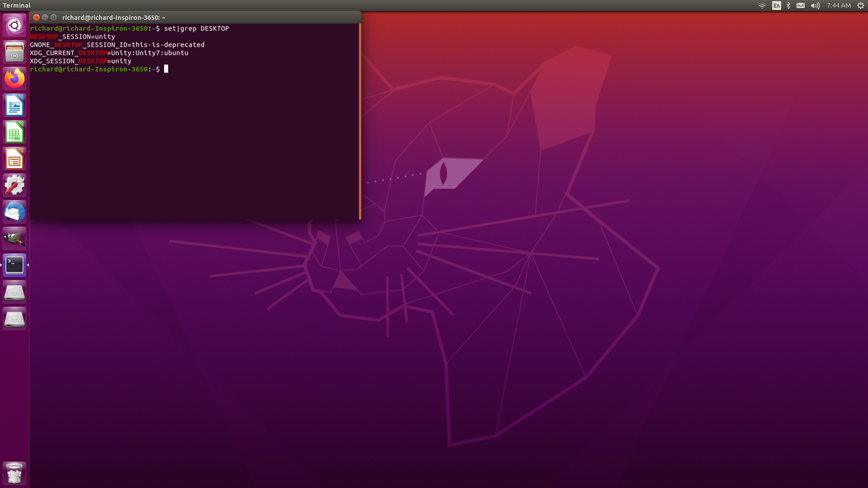Open the Bluetooth indicator menu
The height and width of the screenshot is (488, 868).
click(x=789, y=5)
